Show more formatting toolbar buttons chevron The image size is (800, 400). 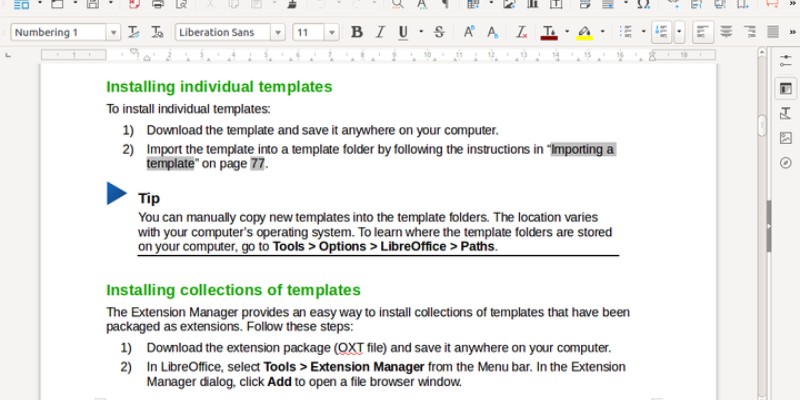click(793, 32)
